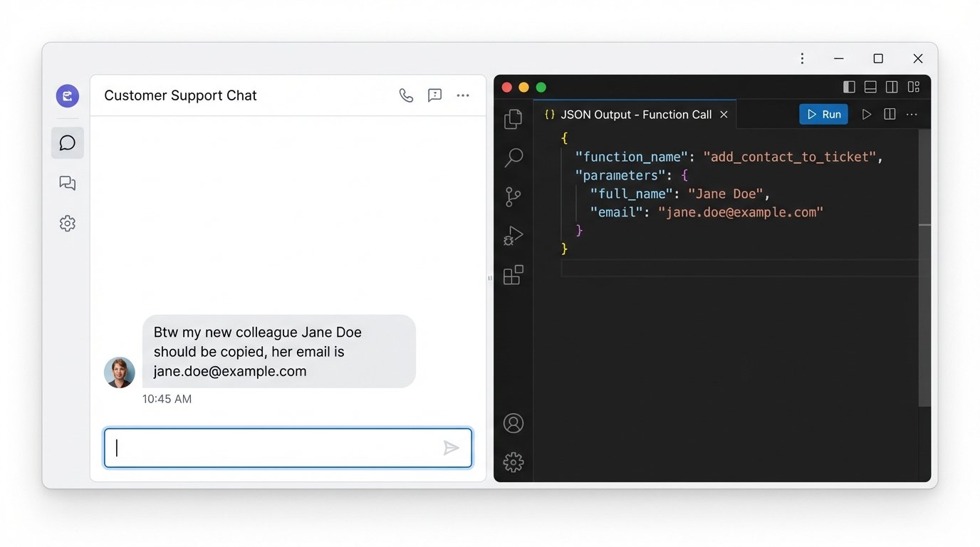
Task: Open the Run and Debug panel
Action: click(513, 235)
